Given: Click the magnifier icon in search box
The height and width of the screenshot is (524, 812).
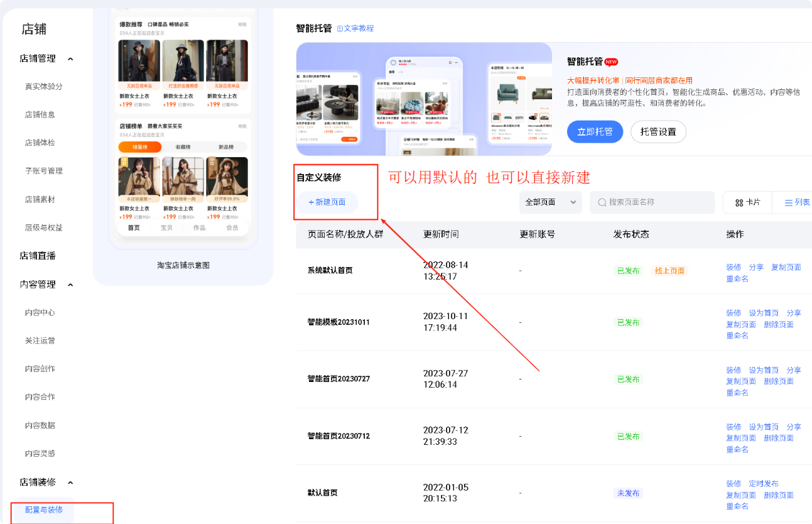Looking at the screenshot, I should (602, 202).
